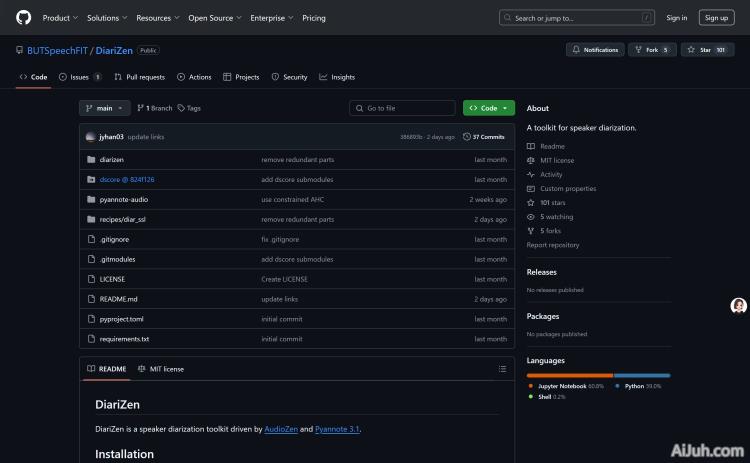
Task: Click the GitHub logo icon
Action: click(24, 17)
